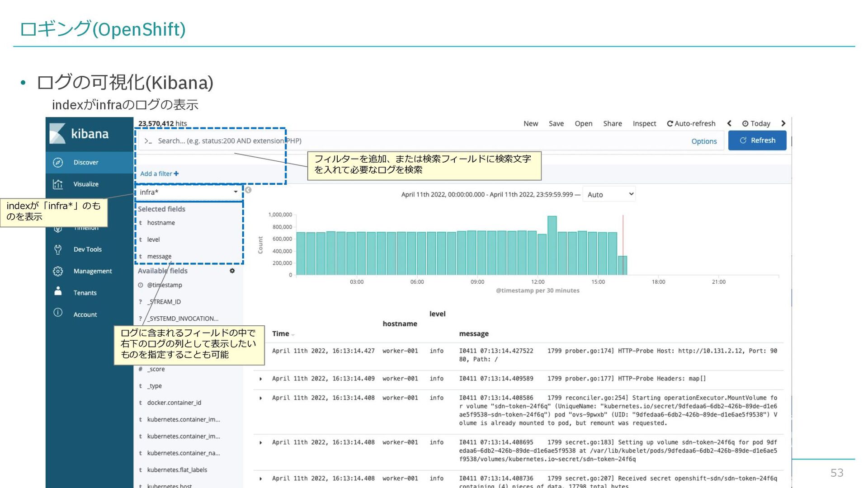Click the message column header

point(474,333)
